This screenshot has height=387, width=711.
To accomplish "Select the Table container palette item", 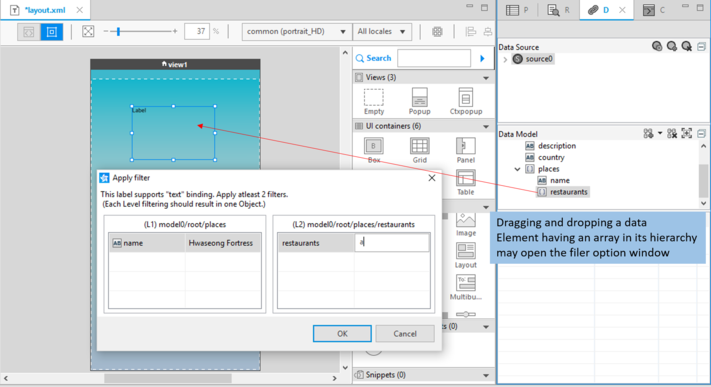I will click(466, 183).
